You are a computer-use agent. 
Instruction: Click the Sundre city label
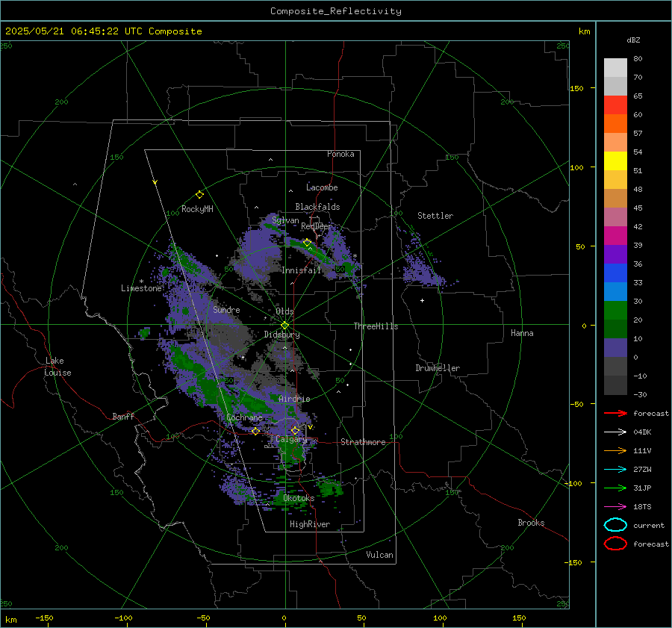point(226,309)
